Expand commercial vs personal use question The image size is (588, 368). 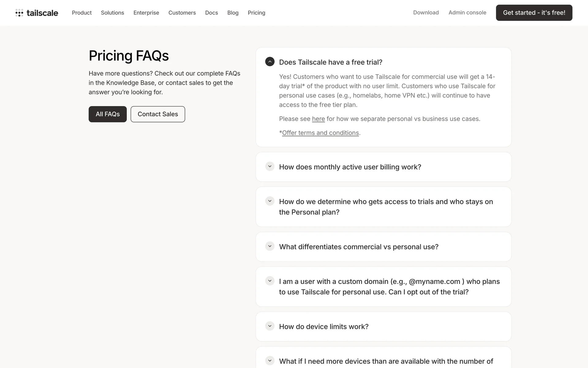pyautogui.click(x=270, y=246)
